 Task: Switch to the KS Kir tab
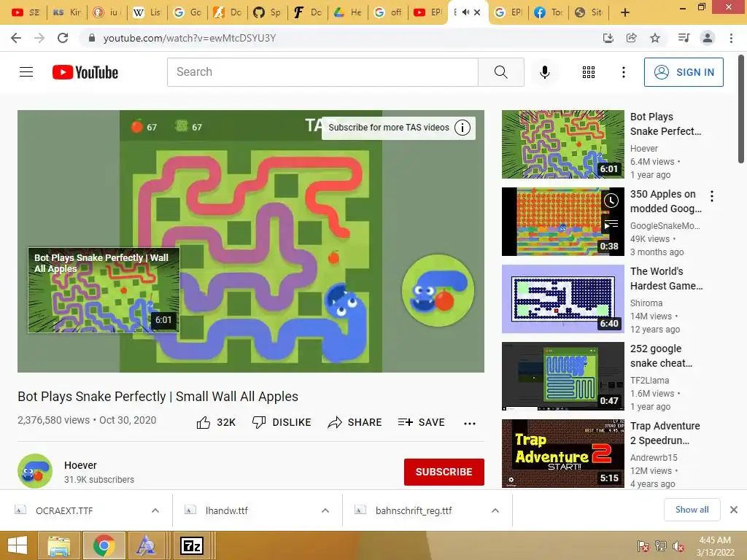coord(66,12)
